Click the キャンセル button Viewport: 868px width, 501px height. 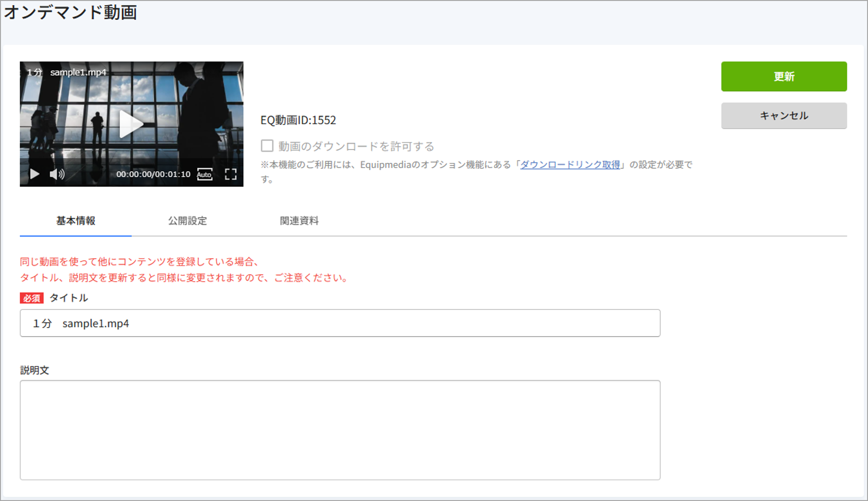[x=784, y=116]
